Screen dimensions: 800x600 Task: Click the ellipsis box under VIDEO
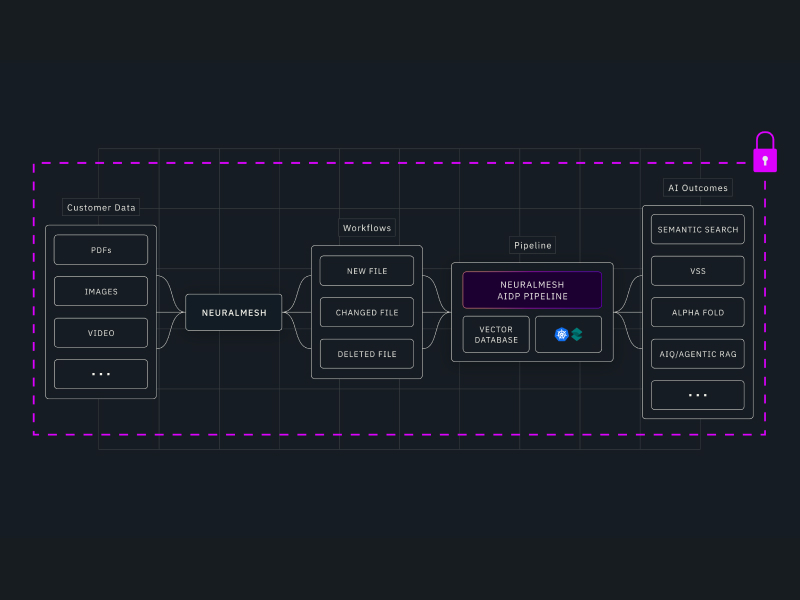click(x=101, y=374)
